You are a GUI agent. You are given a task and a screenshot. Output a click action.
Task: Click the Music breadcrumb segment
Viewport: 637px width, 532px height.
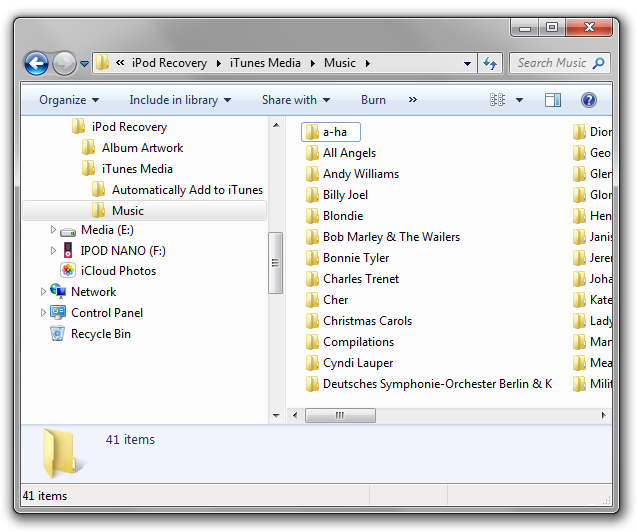coord(339,63)
